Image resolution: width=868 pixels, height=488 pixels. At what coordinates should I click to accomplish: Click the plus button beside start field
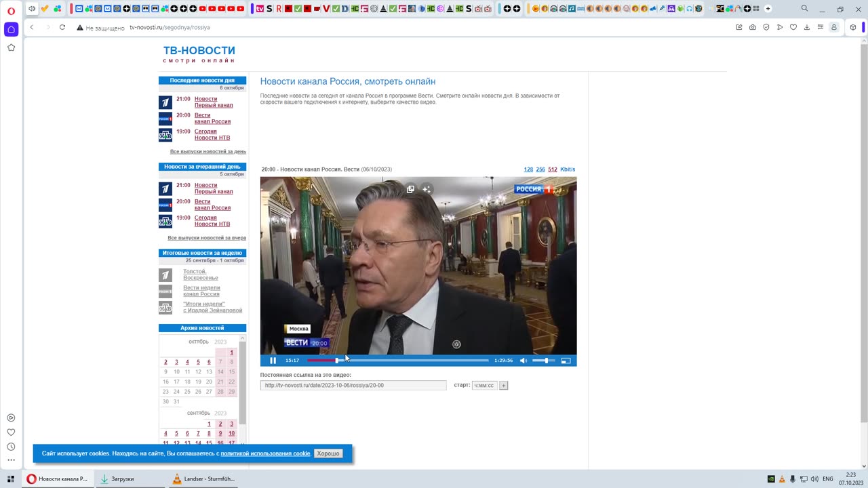[x=503, y=385]
